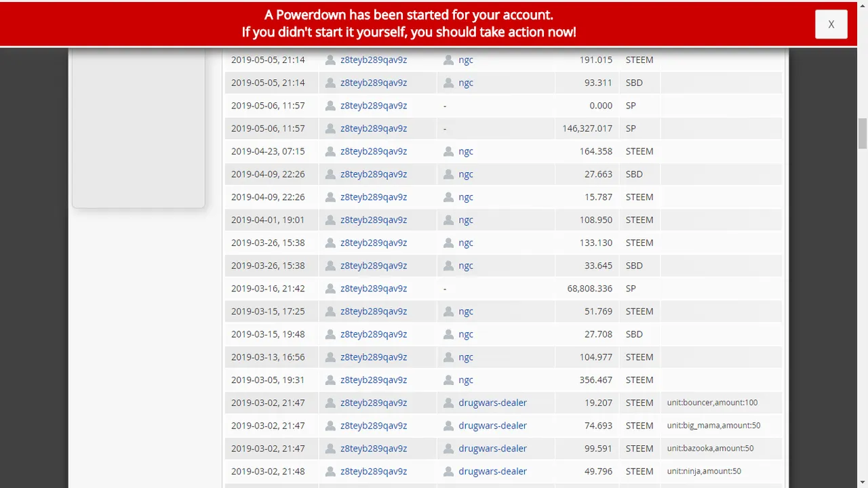Open ngc link in the 133.130 STEEM row
868x488 pixels.
point(466,243)
